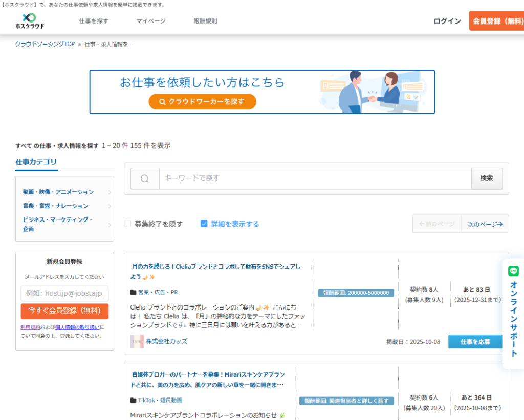Click the クラウドワーカーを探す orange button
Viewport: 524px width, 420px height.
click(202, 102)
